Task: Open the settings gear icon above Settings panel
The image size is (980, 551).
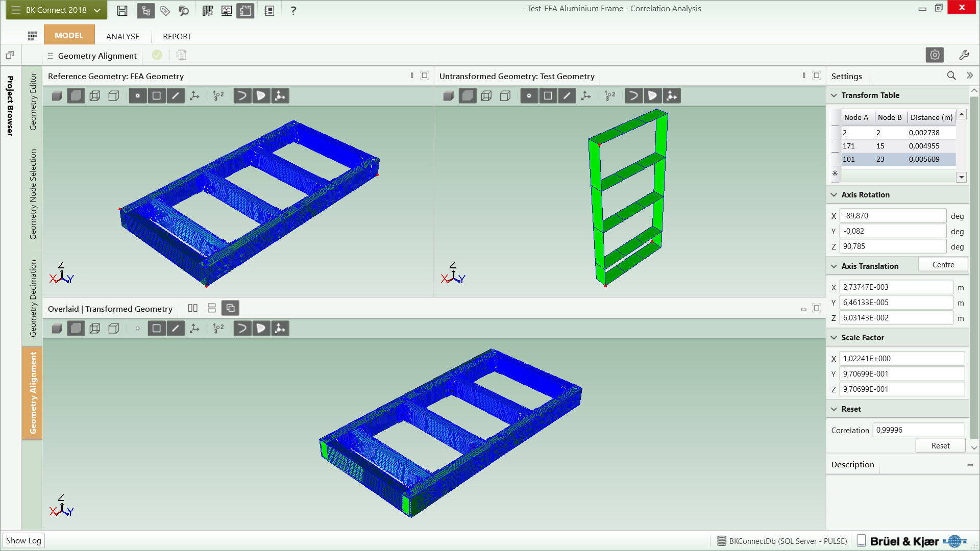Action: 935,55
